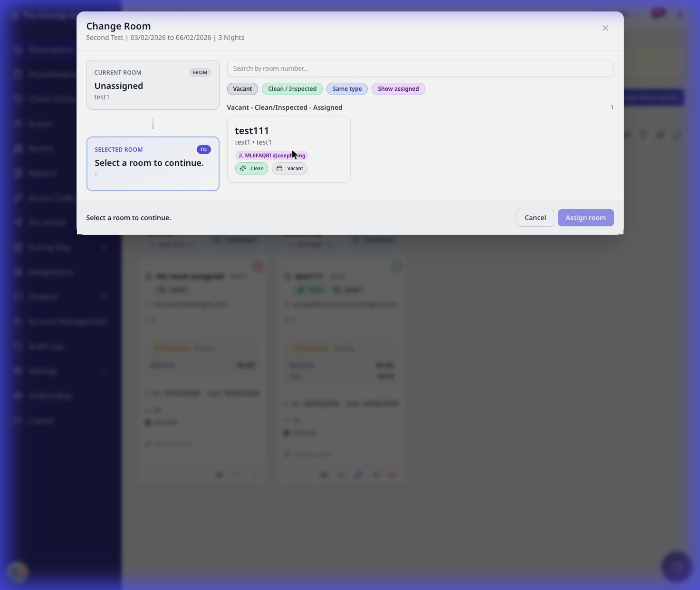Enable the Show assigned filter
The image size is (700, 590).
coord(398,88)
